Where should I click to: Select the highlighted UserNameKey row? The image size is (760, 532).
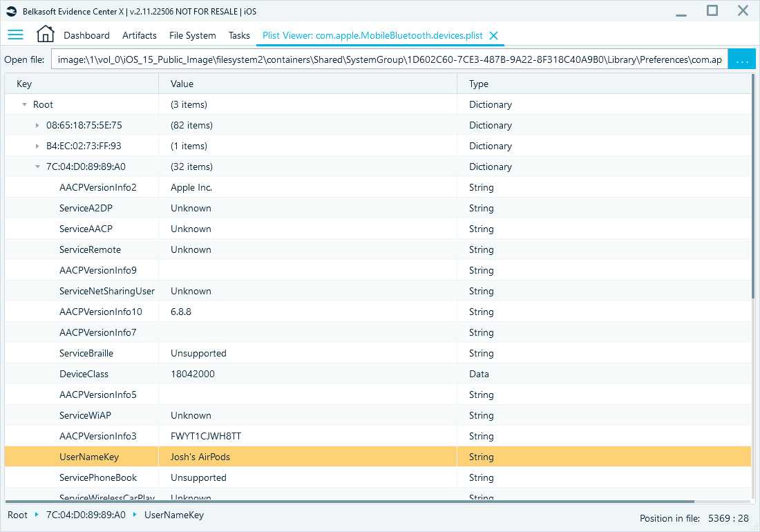tap(377, 457)
